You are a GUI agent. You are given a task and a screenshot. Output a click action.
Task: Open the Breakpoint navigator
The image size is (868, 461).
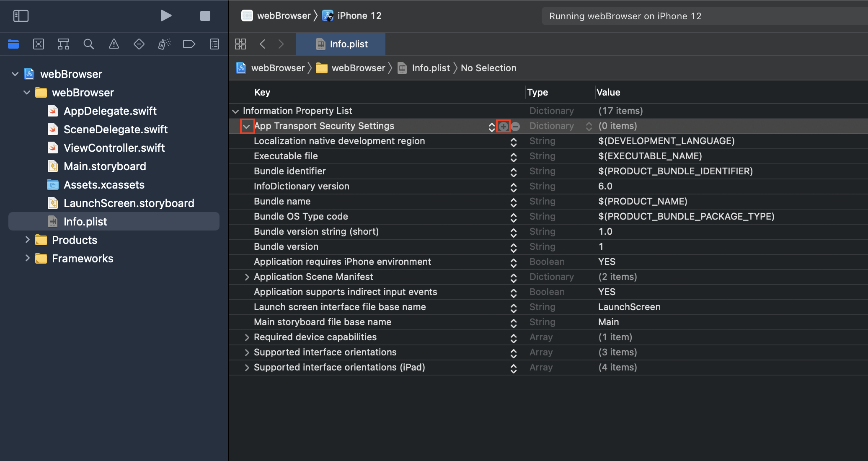coord(189,44)
